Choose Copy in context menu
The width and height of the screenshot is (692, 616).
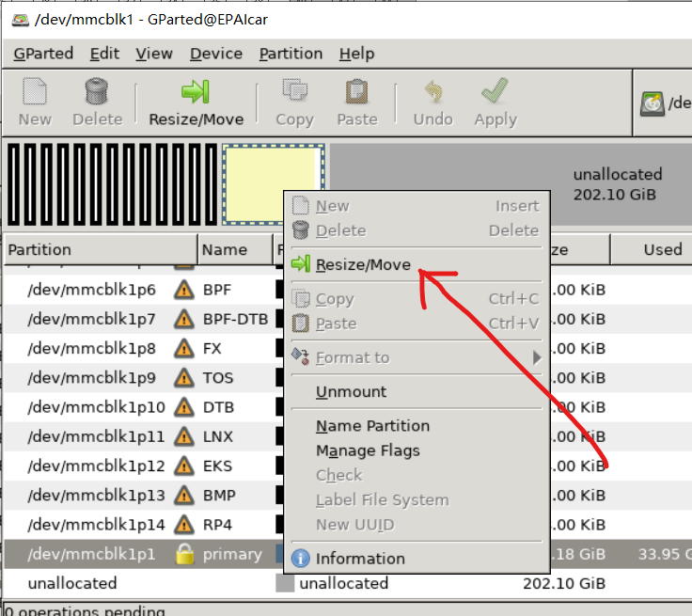click(417, 299)
